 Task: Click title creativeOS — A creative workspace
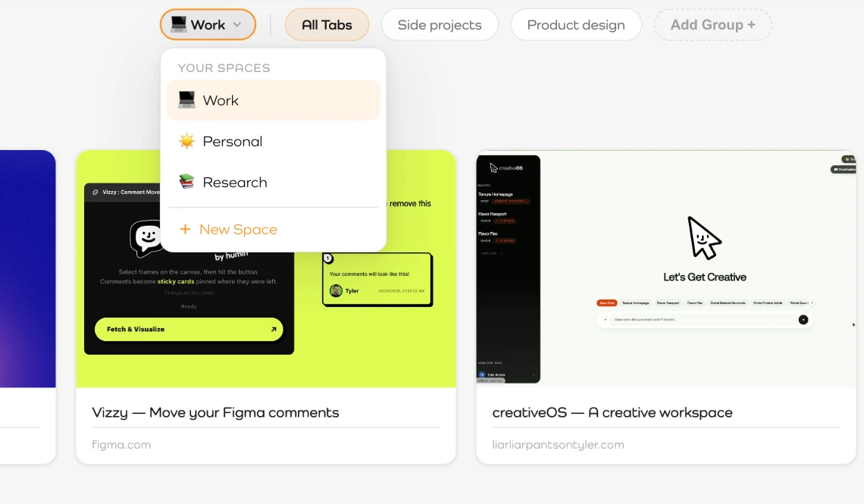pos(612,412)
